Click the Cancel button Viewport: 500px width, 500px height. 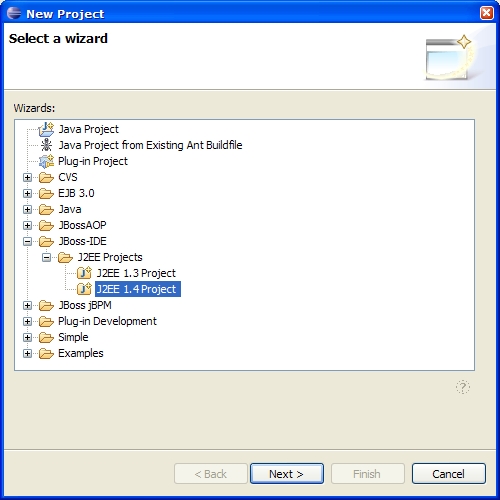(449, 473)
